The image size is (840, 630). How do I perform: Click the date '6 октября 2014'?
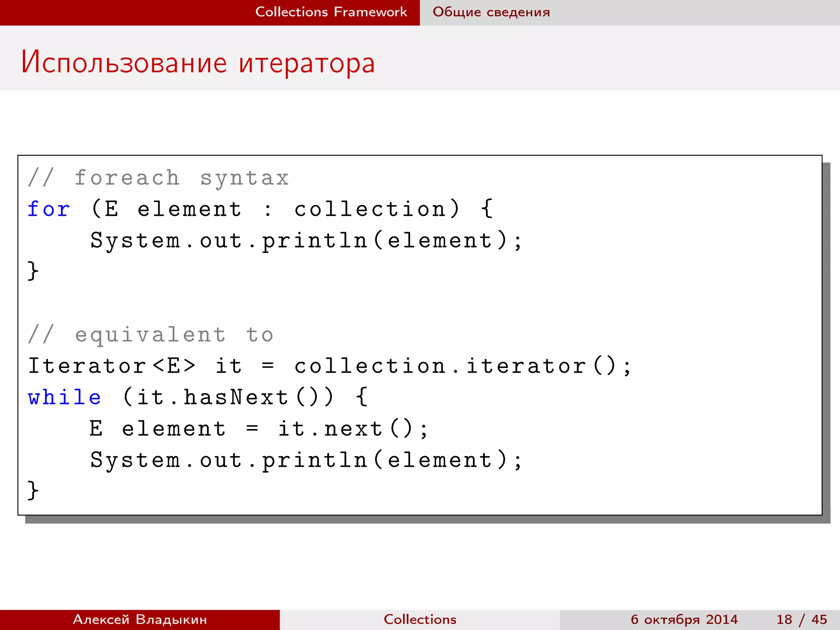pos(684,619)
